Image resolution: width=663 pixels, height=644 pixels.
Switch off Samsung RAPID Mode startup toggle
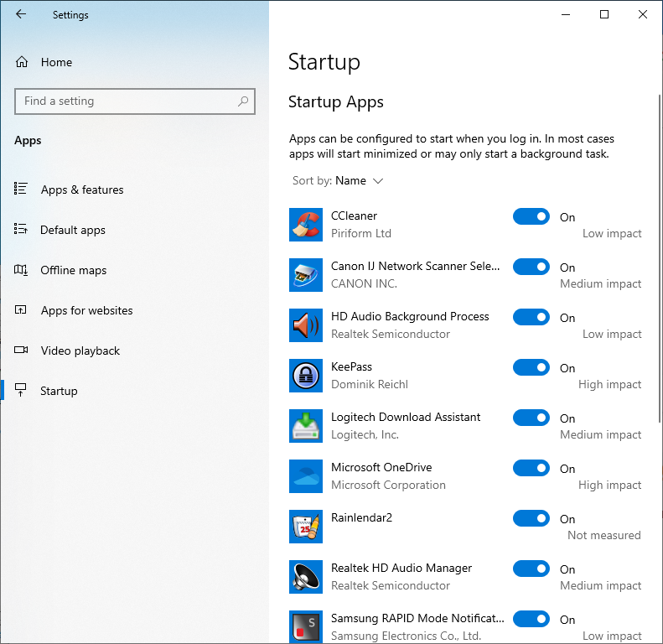click(x=531, y=620)
